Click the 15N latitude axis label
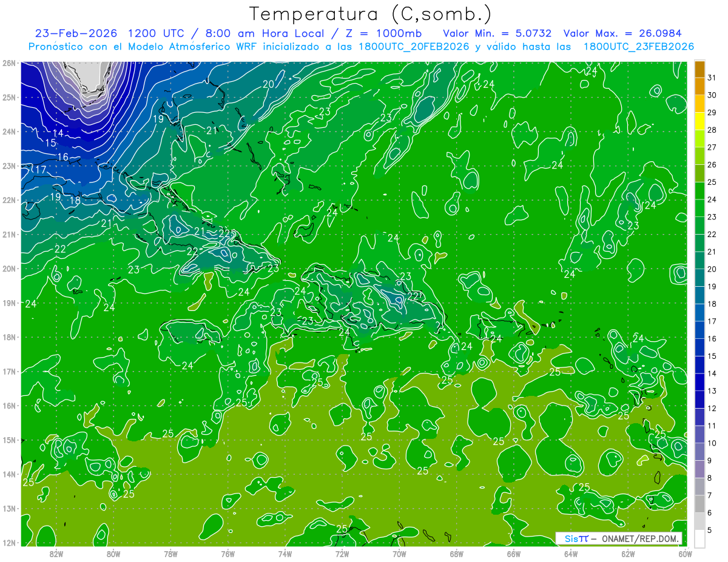 tap(8, 440)
